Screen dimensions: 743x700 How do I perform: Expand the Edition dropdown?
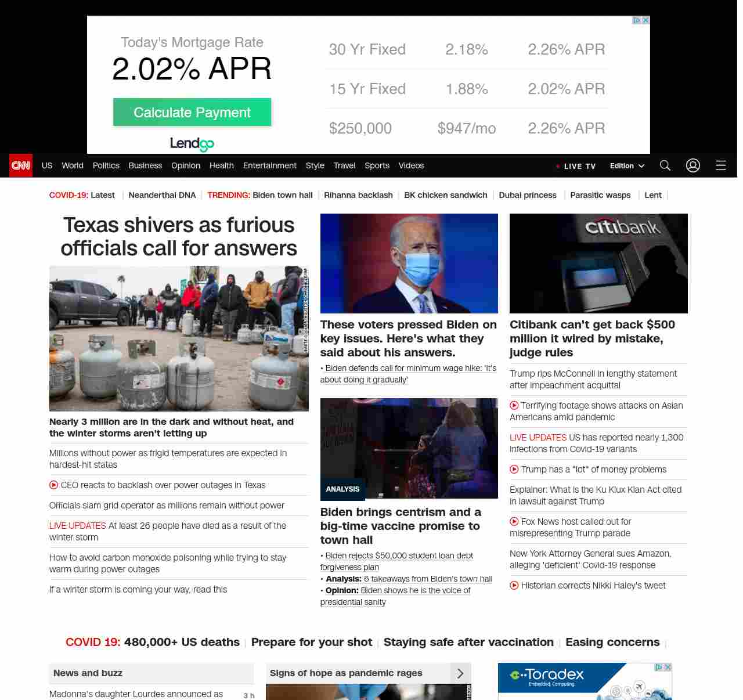click(627, 166)
